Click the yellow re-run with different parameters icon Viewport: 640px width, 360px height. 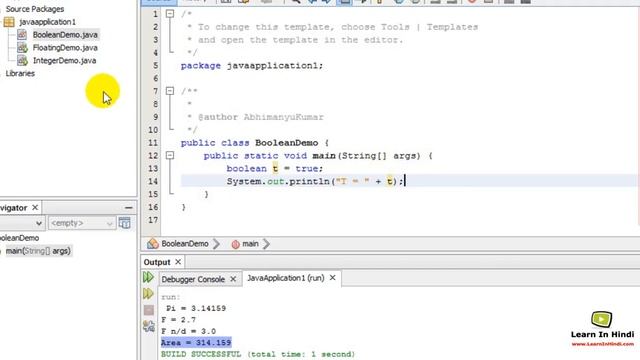(x=148, y=293)
